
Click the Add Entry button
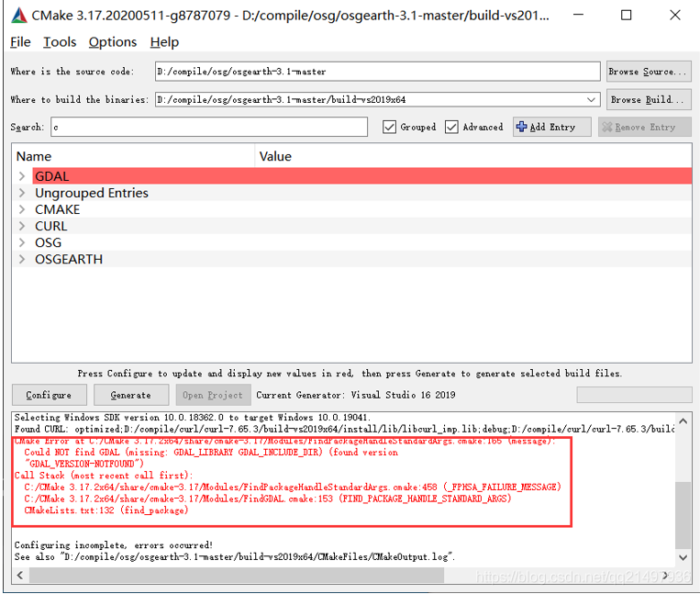click(x=552, y=128)
